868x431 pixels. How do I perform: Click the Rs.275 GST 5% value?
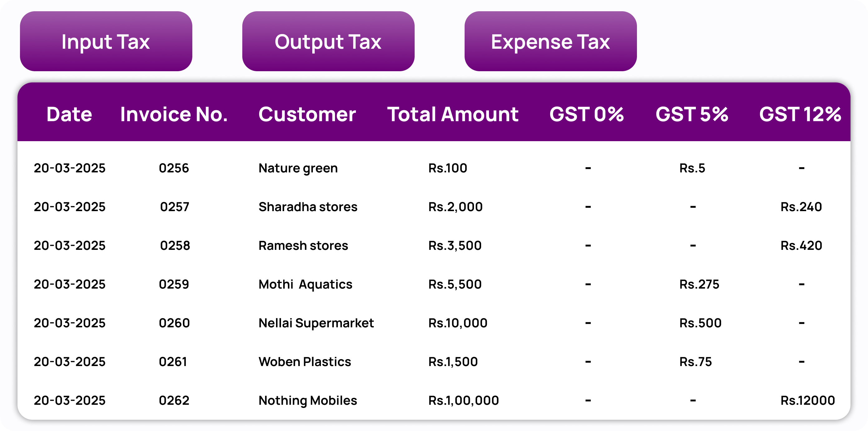[699, 284]
